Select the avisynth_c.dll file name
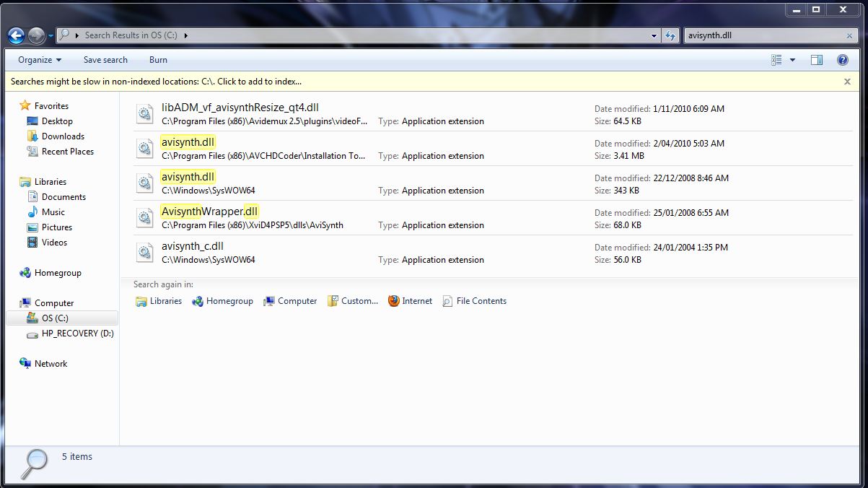Screen dimensions: 868x488 click(193, 246)
